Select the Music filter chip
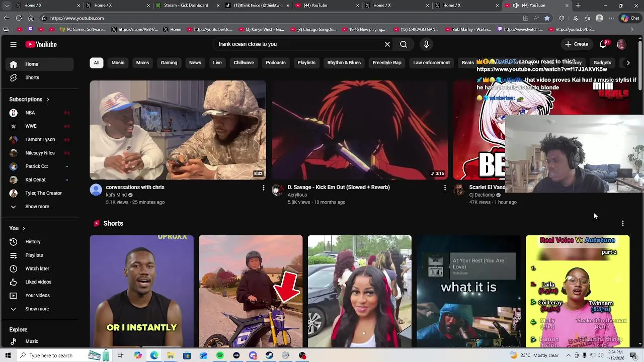Screen dimensions: 644x362 click(x=118, y=63)
